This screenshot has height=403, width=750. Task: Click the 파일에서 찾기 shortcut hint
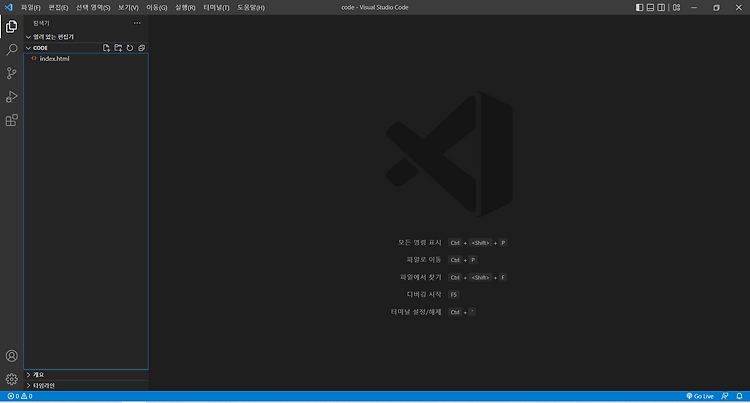coord(420,277)
